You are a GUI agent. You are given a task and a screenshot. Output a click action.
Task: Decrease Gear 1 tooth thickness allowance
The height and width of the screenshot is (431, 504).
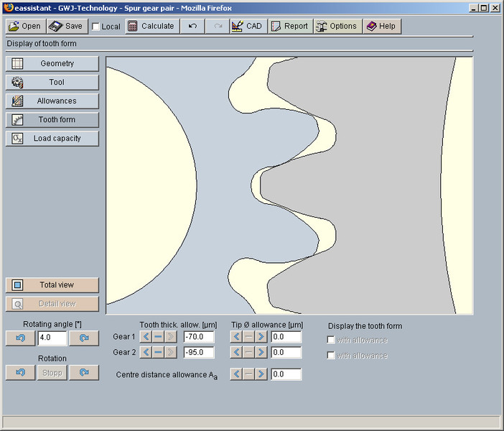pyautogui.click(x=146, y=336)
